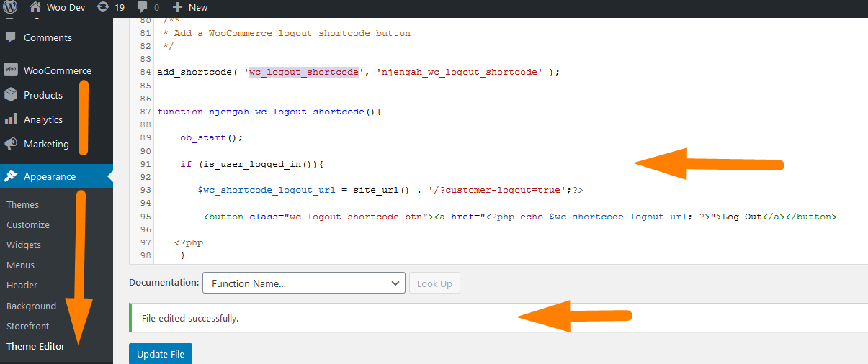This screenshot has height=364, width=868.
Task: Click the Documentation label
Action: point(164,283)
